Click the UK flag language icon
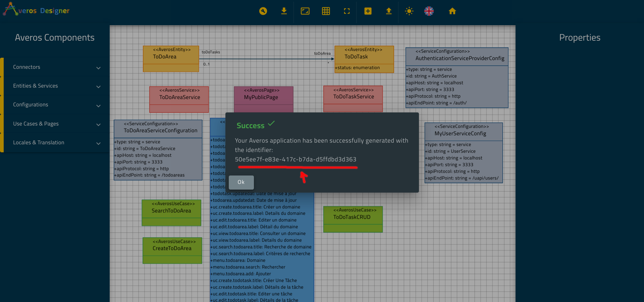The image size is (644, 302). click(x=429, y=11)
